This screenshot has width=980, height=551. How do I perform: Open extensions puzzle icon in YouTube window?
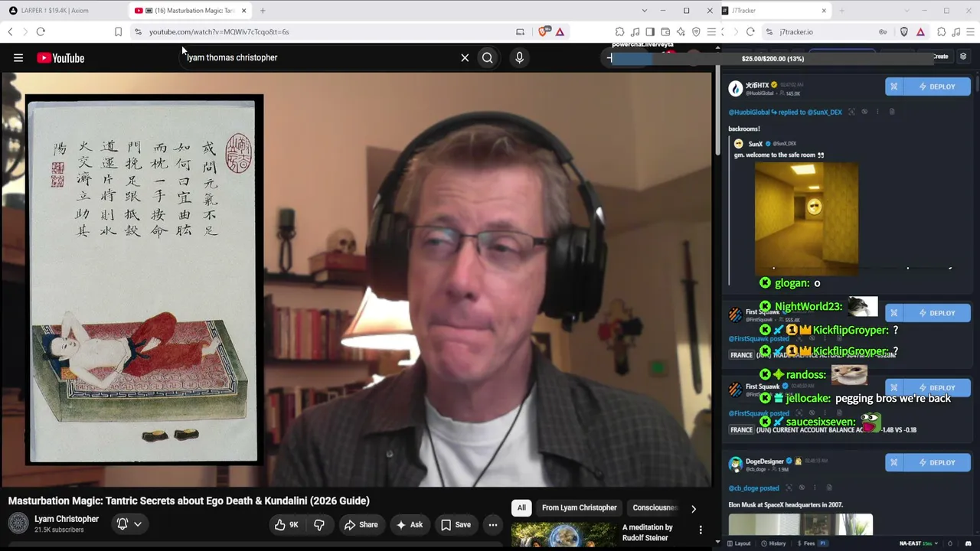pos(620,31)
